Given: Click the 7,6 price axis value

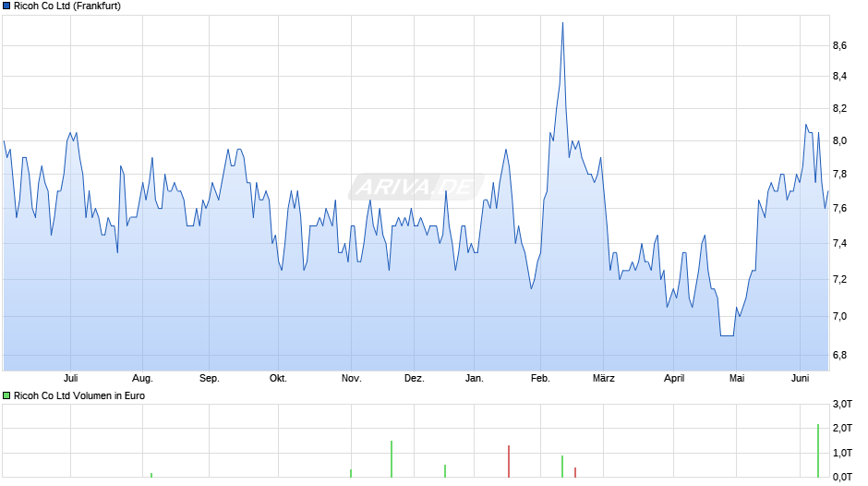Looking at the screenshot, I should click(x=839, y=209).
